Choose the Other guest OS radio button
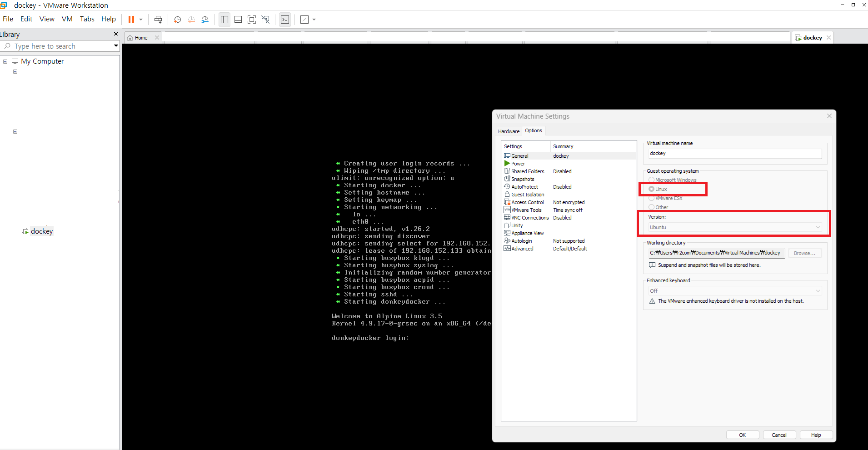The width and height of the screenshot is (868, 450). click(651, 207)
